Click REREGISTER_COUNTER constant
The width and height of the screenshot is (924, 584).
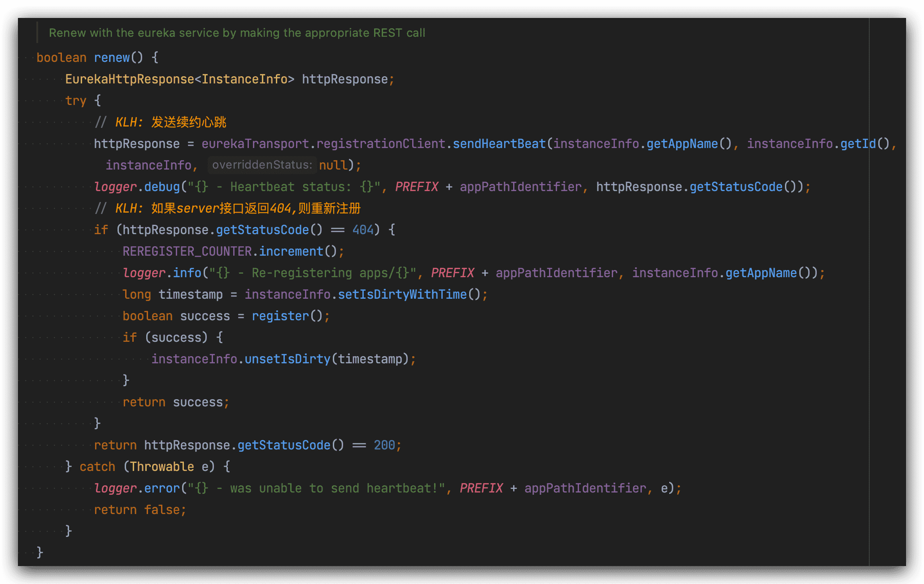pyautogui.click(x=187, y=251)
